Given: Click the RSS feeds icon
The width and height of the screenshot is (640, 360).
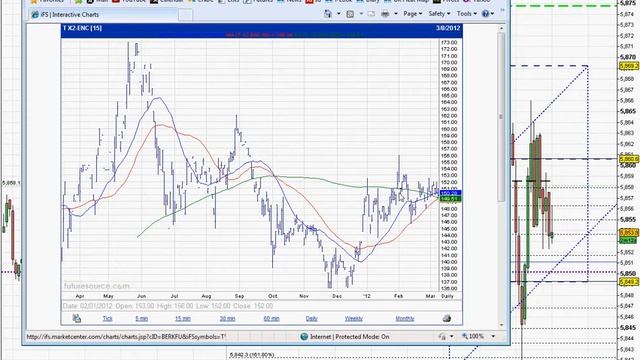Looking at the screenshot, I should tap(350, 14).
